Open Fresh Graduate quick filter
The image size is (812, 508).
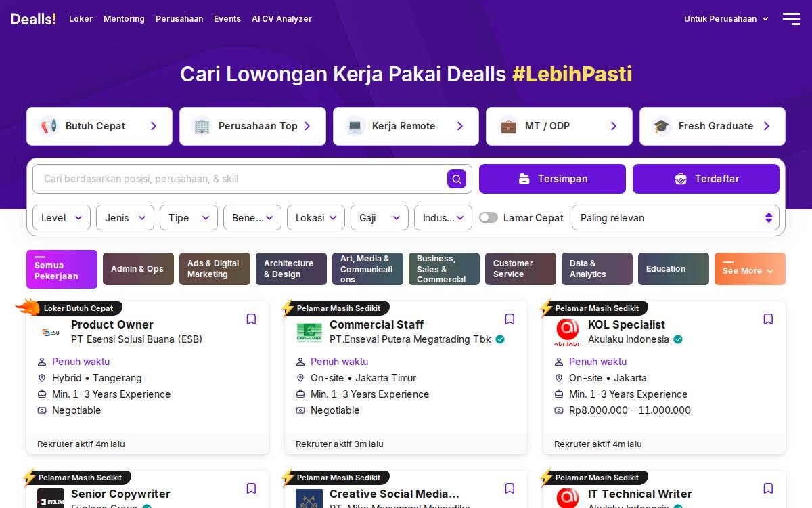point(713,126)
